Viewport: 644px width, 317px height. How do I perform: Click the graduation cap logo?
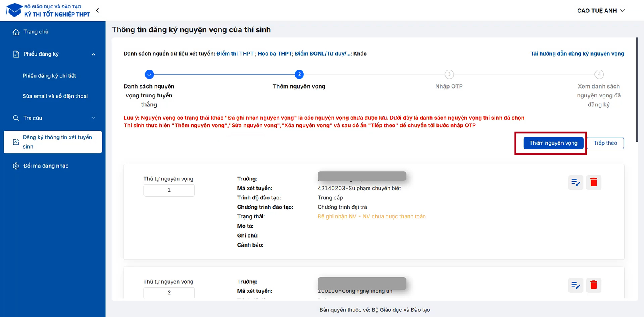tap(14, 10)
